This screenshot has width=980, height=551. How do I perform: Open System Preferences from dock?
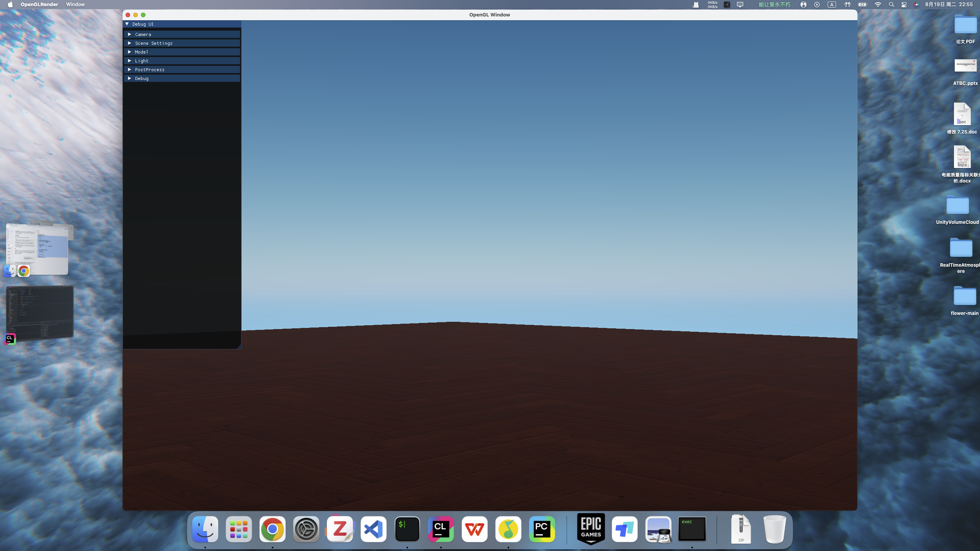pos(306,529)
